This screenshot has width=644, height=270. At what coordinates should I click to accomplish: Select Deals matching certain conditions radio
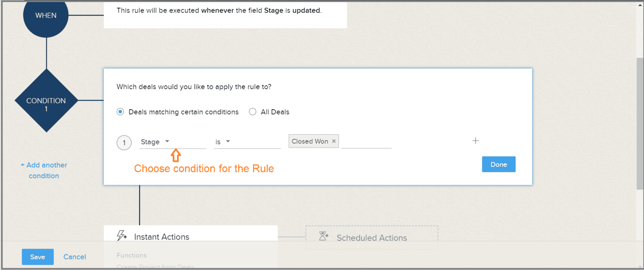click(x=120, y=112)
